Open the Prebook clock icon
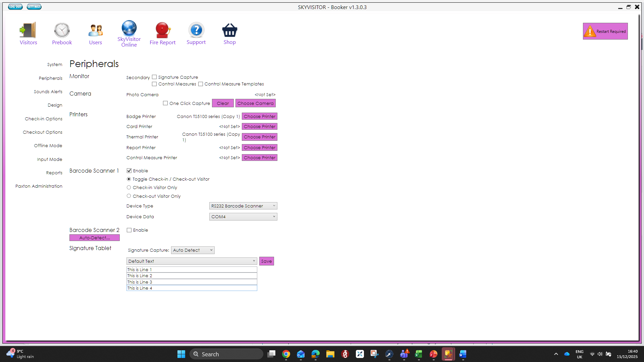The width and height of the screenshot is (644, 362). [62, 31]
